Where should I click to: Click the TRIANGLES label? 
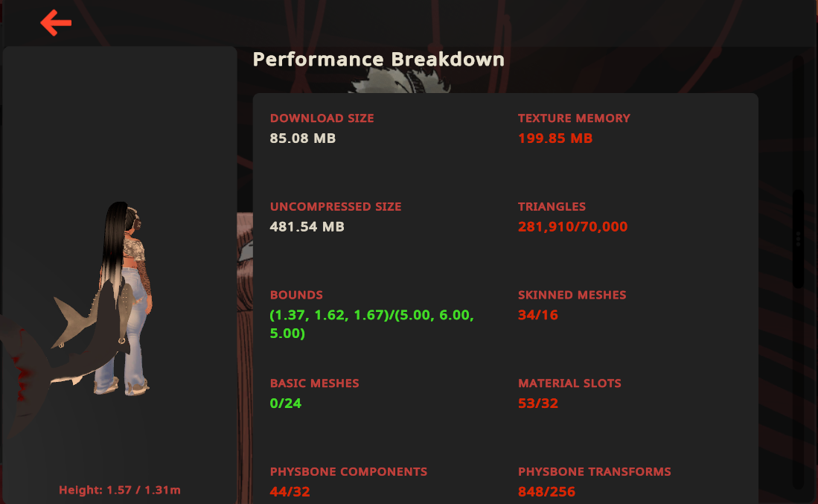pyautogui.click(x=552, y=207)
